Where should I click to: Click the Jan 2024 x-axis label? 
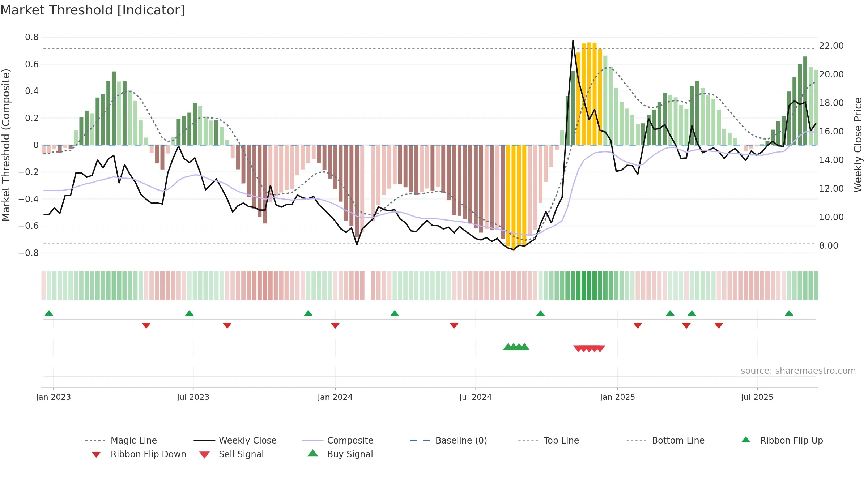click(x=335, y=397)
